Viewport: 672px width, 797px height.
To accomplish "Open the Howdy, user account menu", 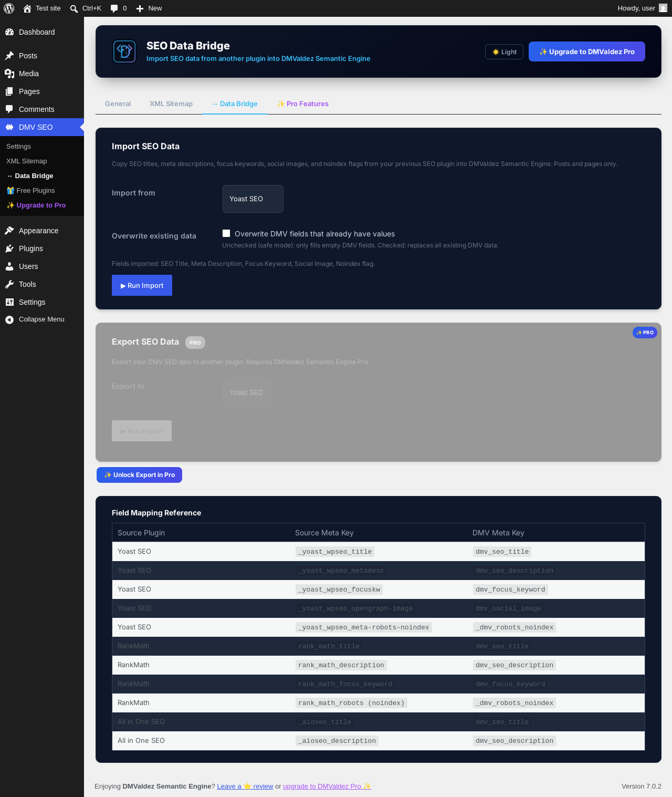I will [642, 8].
